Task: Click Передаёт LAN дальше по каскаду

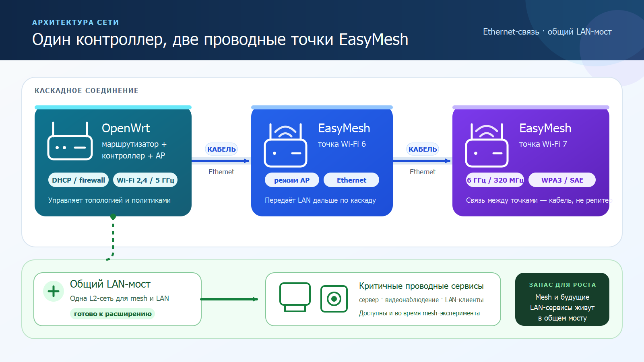Action: click(x=320, y=200)
